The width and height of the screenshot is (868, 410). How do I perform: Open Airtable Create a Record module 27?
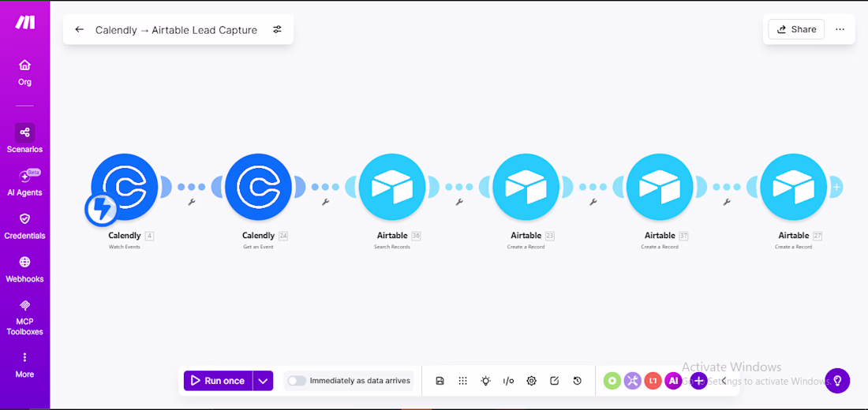point(793,186)
